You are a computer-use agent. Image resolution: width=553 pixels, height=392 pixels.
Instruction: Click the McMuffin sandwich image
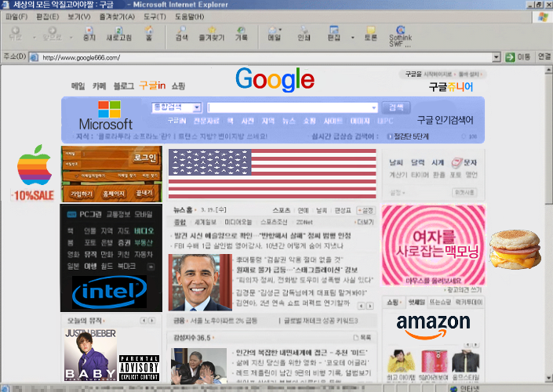[515, 249]
